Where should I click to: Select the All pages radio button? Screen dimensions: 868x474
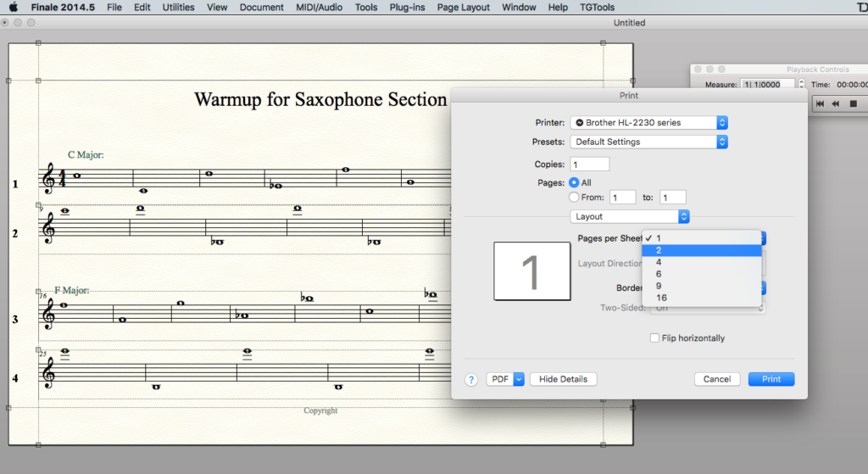[x=575, y=182]
